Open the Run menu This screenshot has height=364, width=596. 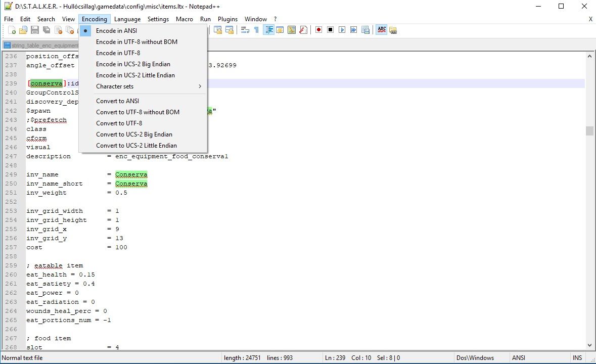point(205,19)
